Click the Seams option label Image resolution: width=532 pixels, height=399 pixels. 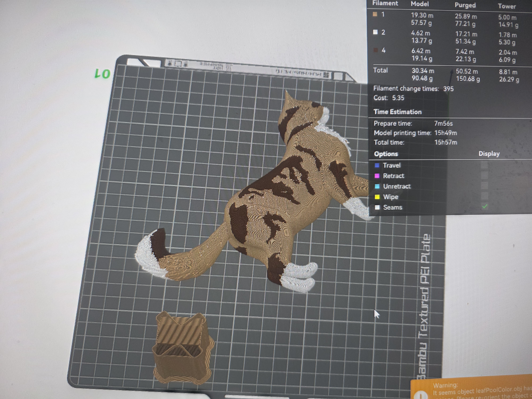pos(392,207)
